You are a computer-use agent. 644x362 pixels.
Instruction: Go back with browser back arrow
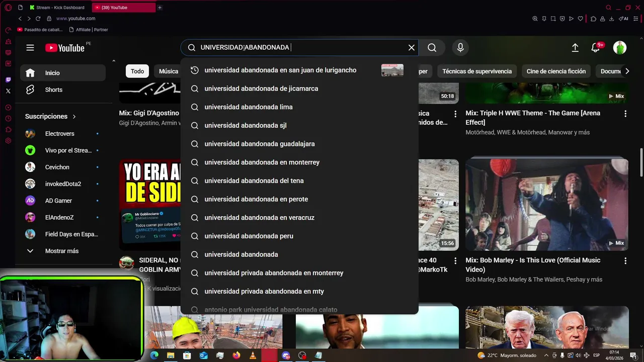[x=20, y=19]
